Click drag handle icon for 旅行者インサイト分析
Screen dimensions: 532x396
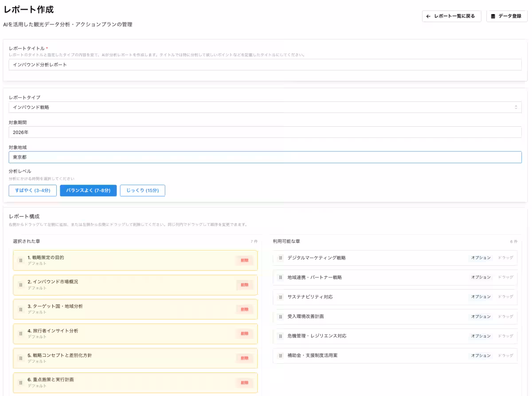click(x=21, y=334)
